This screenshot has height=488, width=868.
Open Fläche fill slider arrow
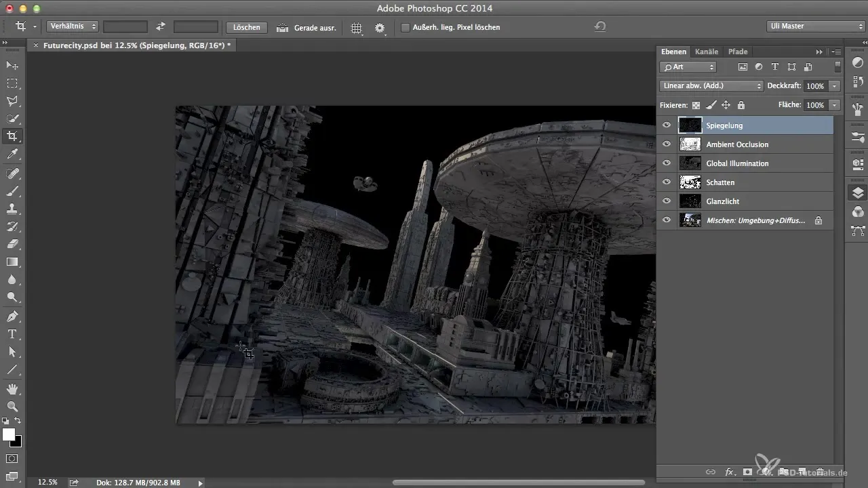click(834, 105)
